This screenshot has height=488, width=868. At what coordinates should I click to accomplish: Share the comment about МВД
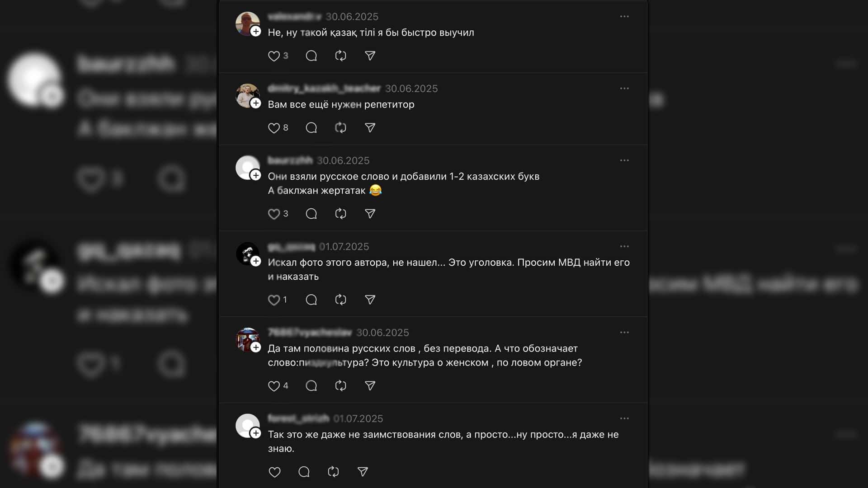[370, 300]
